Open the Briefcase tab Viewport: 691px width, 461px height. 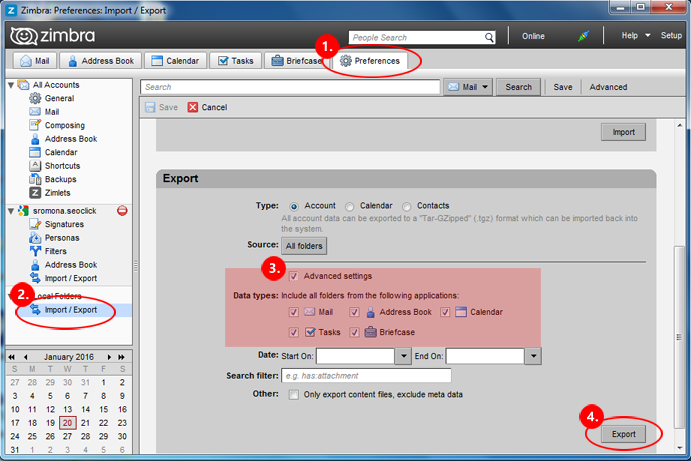coord(296,60)
